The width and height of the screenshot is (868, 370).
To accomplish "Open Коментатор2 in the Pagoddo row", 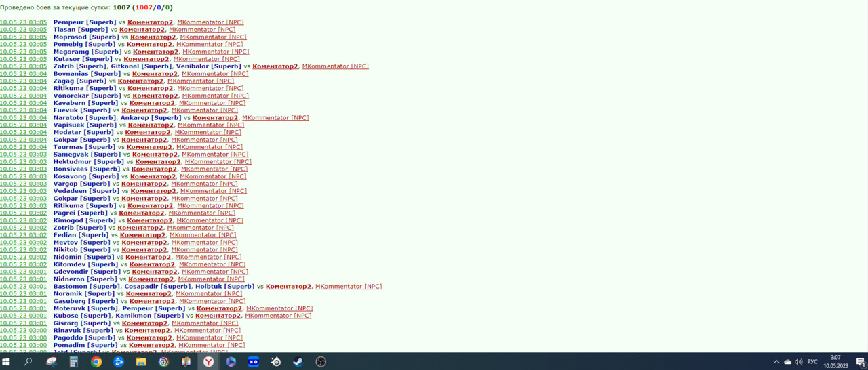I will tap(149, 337).
